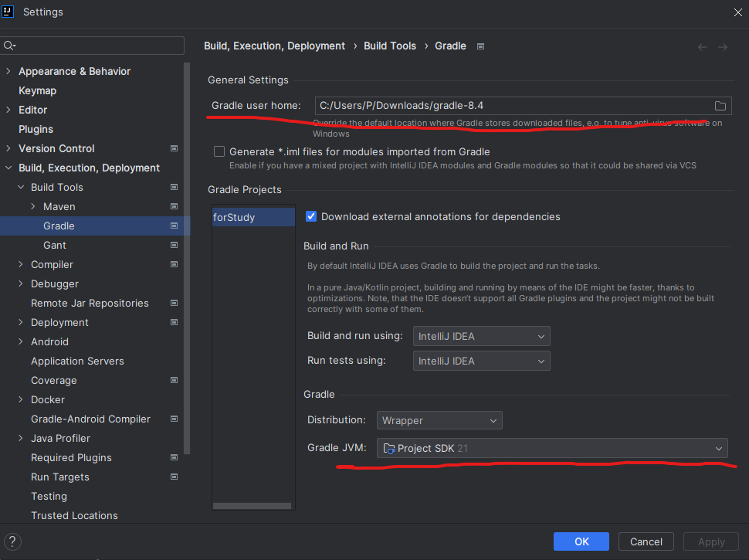
Task: Click the IntelliJ IDEA logo in title bar
Action: tap(8, 11)
